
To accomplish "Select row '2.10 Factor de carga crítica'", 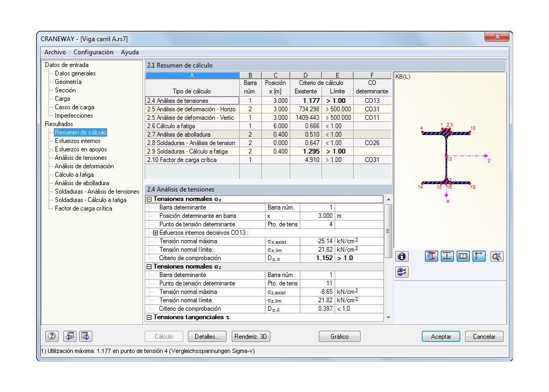I will point(268,160).
